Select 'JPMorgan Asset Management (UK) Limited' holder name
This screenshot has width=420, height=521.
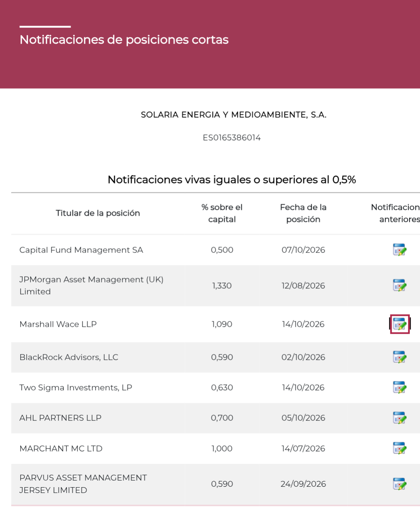[91, 285]
